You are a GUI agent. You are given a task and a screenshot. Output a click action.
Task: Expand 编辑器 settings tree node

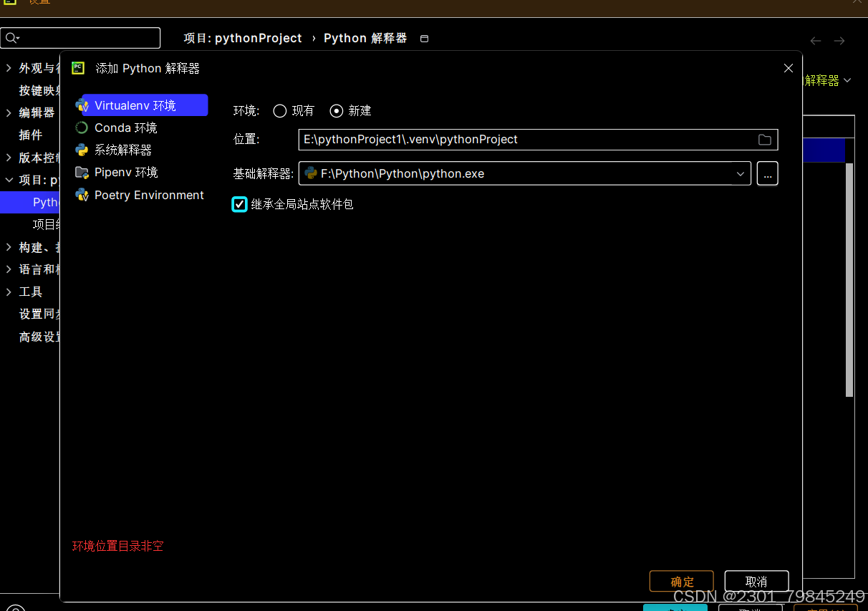(x=9, y=112)
